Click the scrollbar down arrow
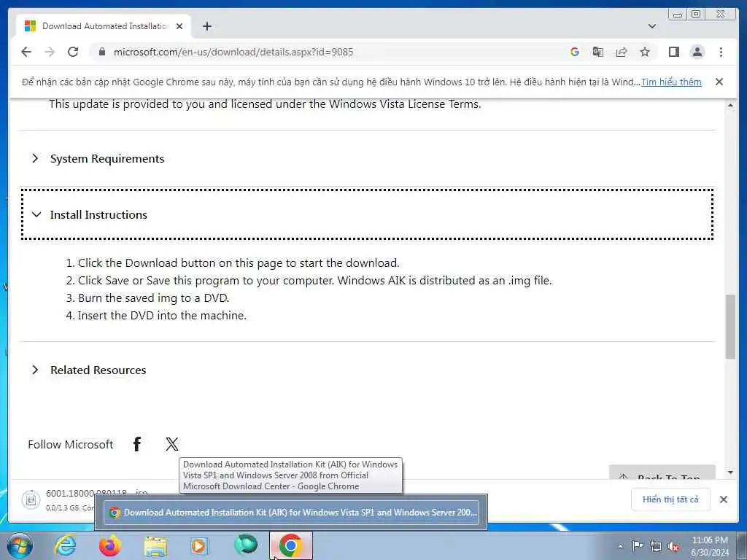747x560 pixels. (x=730, y=472)
